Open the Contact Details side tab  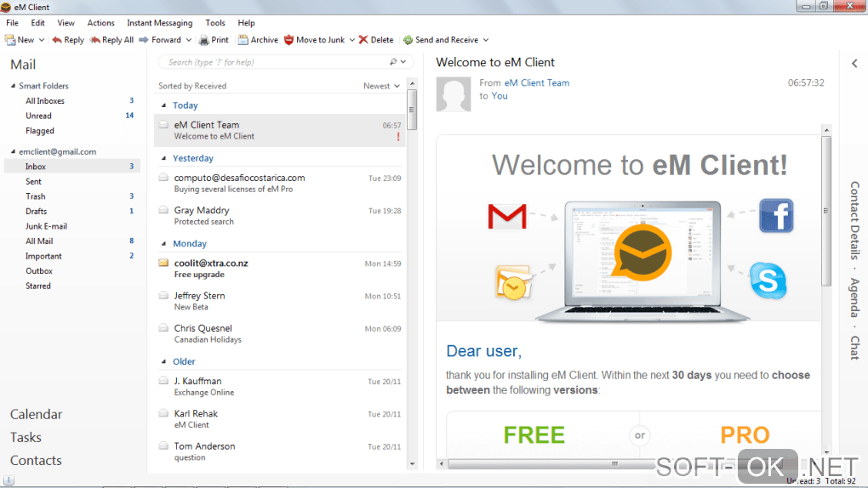(854, 220)
